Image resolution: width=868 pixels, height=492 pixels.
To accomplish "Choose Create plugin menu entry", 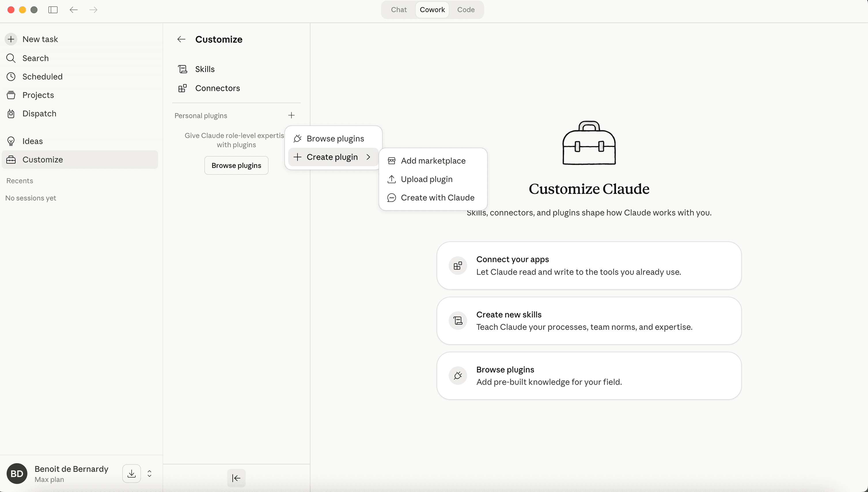I will coord(333,157).
